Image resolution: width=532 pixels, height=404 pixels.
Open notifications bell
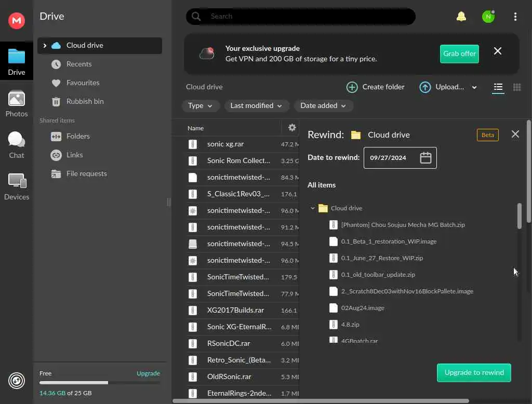click(461, 16)
